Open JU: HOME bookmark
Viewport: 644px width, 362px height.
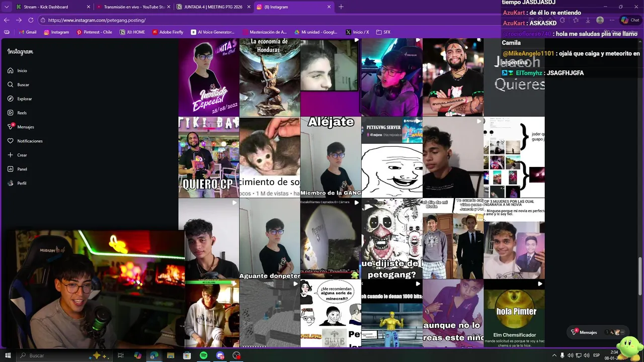[132, 32]
